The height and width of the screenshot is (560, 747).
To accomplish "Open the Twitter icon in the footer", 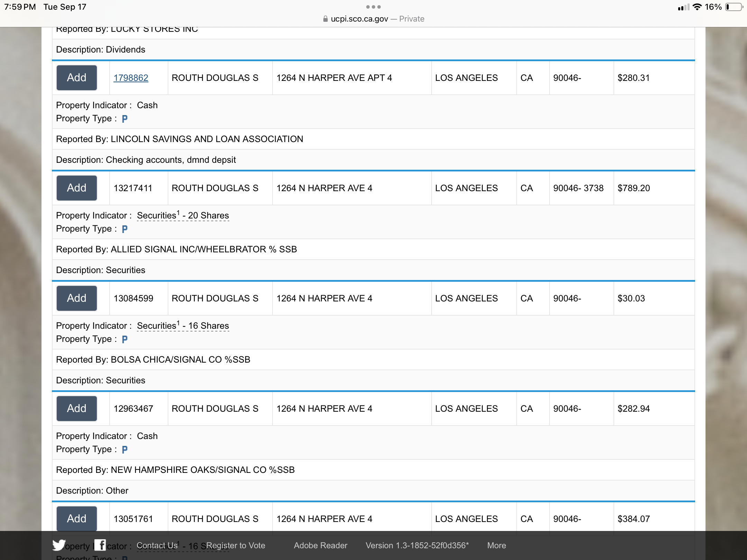I will coord(59,545).
